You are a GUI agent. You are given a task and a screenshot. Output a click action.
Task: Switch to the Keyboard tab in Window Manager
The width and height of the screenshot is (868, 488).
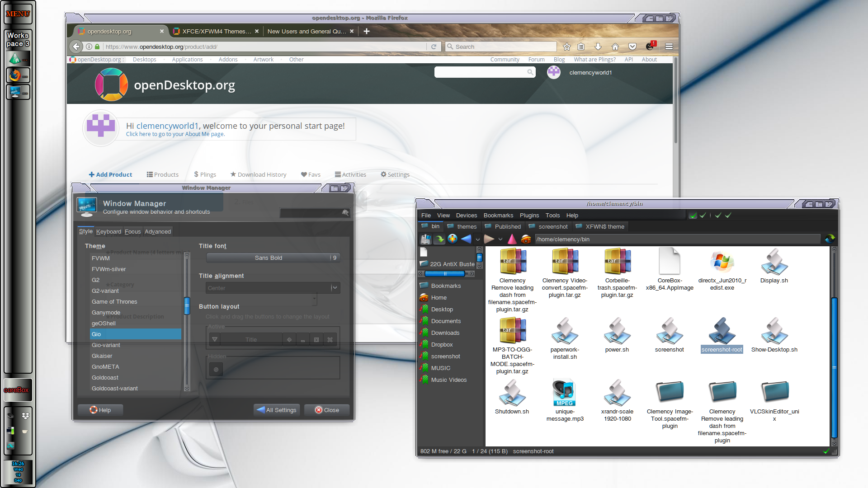coord(108,231)
